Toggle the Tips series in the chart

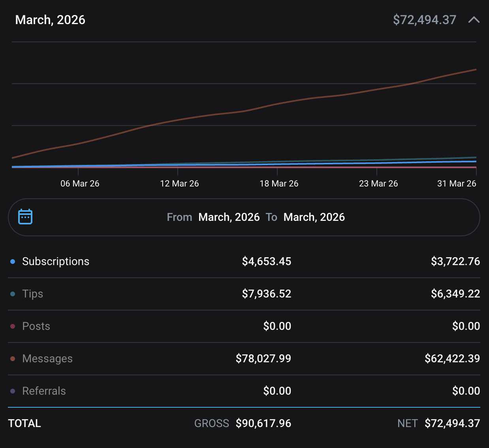point(33,294)
